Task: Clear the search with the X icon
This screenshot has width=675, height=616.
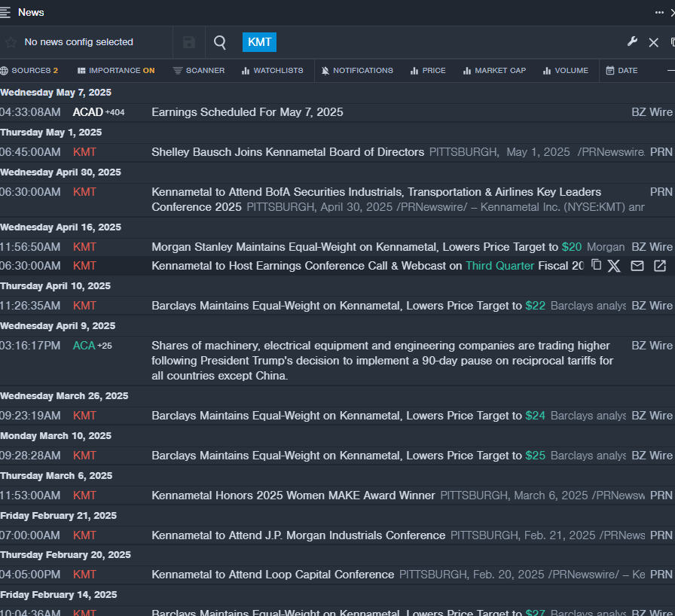Action: [653, 42]
